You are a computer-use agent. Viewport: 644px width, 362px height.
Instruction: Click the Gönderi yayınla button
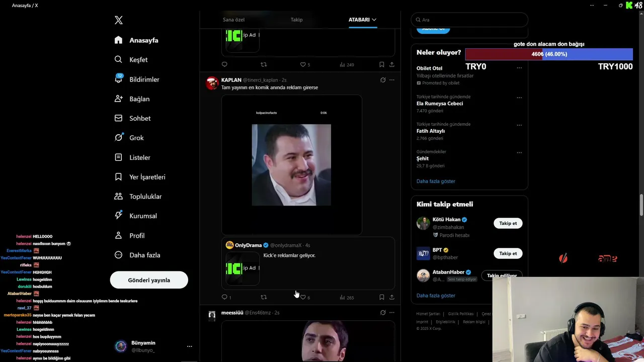coord(149,280)
